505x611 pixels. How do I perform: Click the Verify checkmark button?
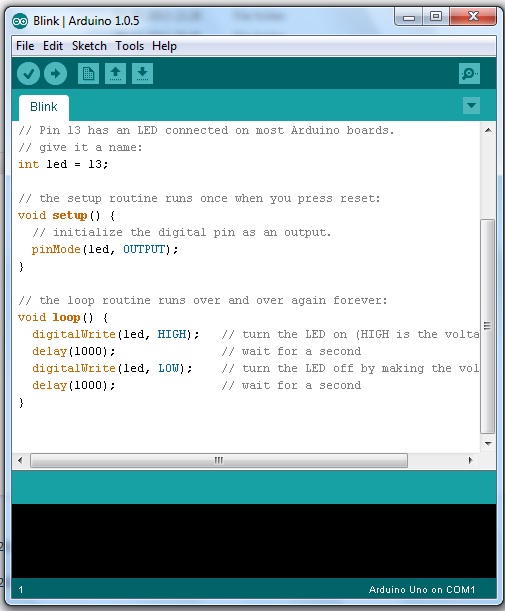pos(28,73)
